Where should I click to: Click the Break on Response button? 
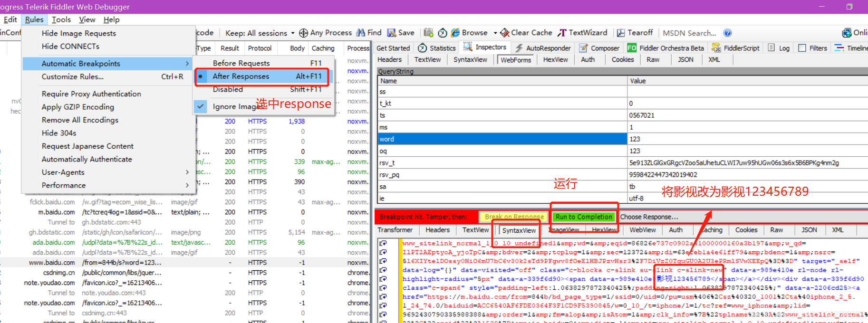(x=514, y=217)
